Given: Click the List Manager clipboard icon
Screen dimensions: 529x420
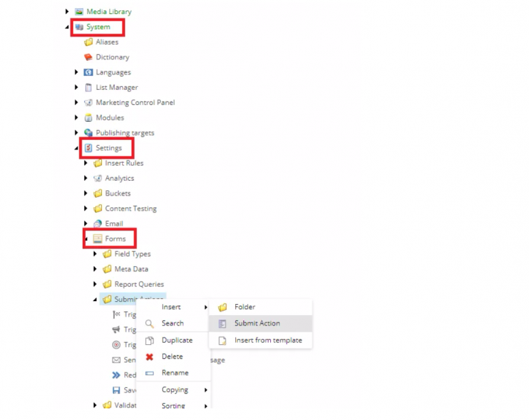Looking at the screenshot, I should click(x=88, y=87).
